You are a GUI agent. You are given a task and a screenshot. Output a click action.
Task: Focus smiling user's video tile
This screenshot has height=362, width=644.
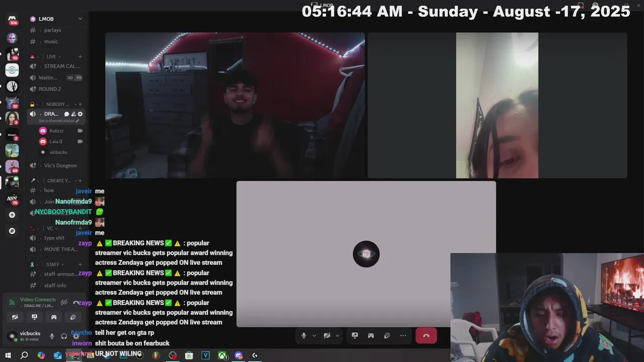235,106
